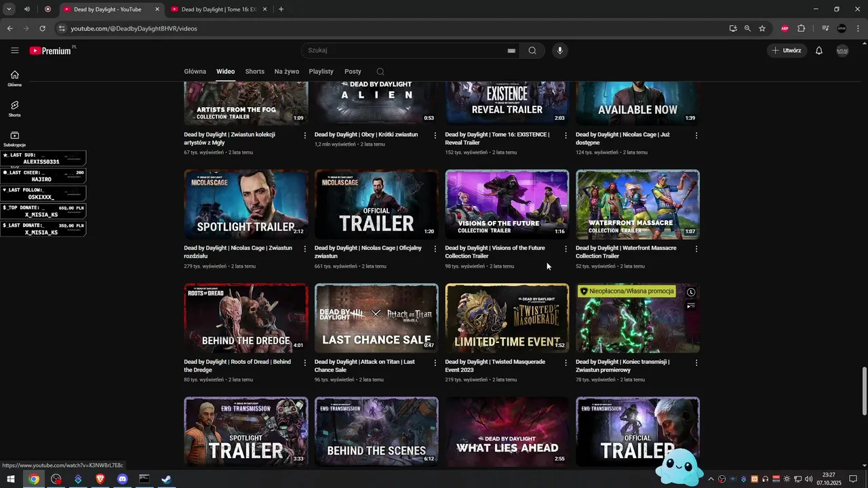Viewport: 868px width, 488px height.
Task: Open the on-screen keyboard in search box
Action: 511,51
